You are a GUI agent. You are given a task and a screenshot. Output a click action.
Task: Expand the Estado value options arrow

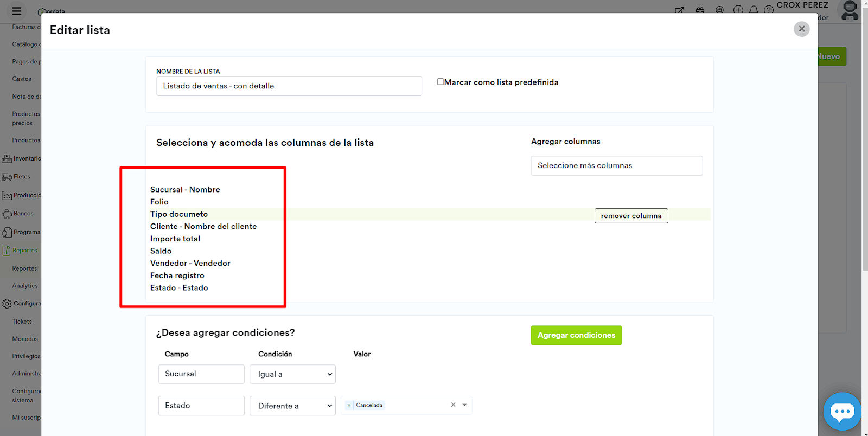pyautogui.click(x=464, y=405)
